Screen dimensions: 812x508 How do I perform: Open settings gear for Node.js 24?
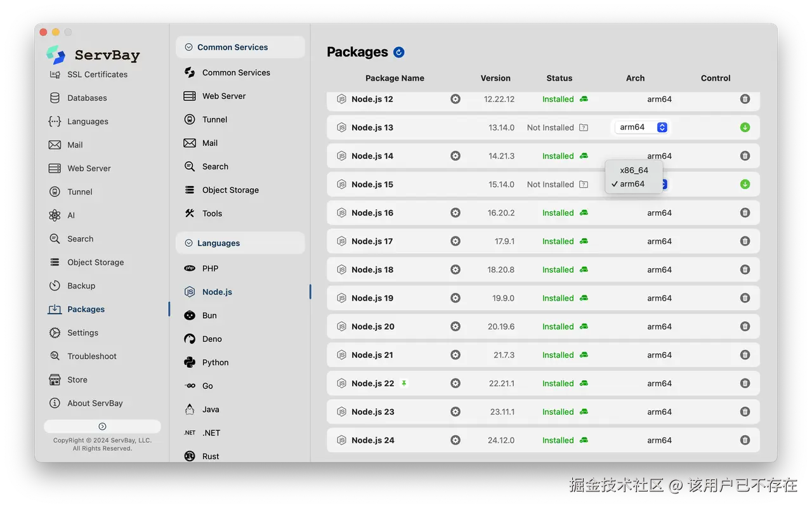click(455, 440)
